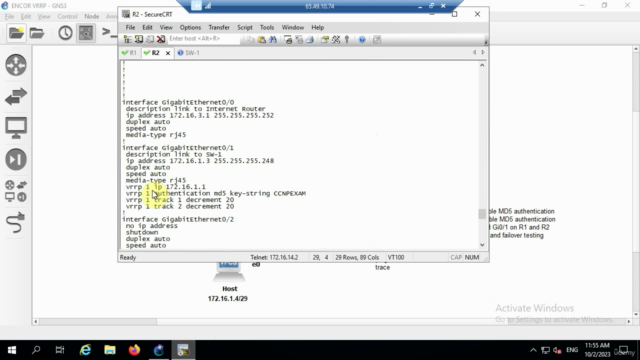Click the public-key agent key icon
The width and height of the screenshot is (640, 360).
click(x=347, y=40)
